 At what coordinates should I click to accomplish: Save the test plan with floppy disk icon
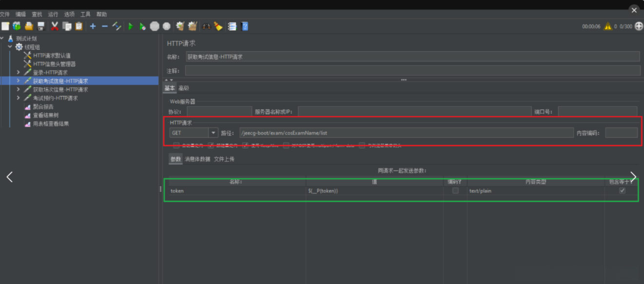(x=41, y=26)
